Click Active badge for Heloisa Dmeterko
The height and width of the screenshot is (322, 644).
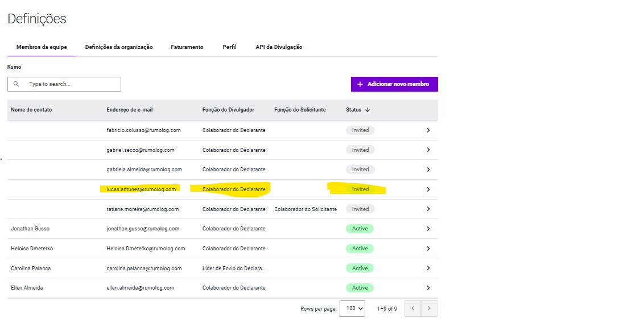point(360,249)
